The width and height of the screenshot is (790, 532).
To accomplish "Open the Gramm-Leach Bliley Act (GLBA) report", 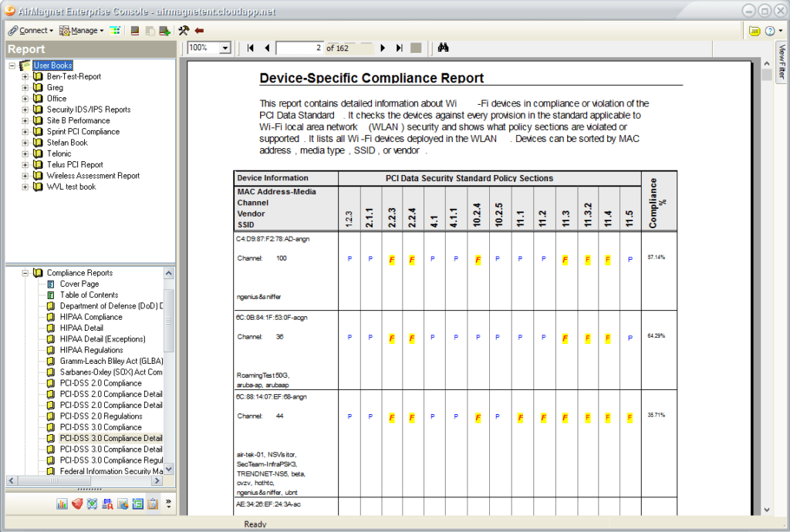I will point(111,362).
